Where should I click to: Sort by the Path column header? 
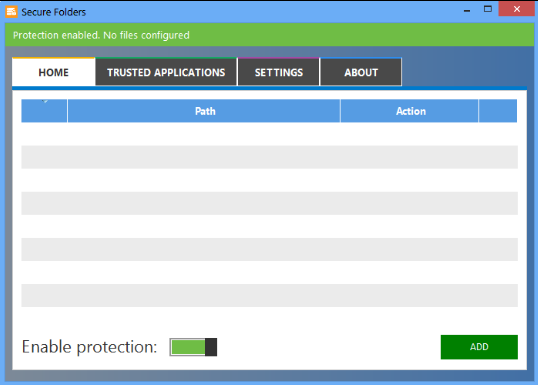point(204,111)
